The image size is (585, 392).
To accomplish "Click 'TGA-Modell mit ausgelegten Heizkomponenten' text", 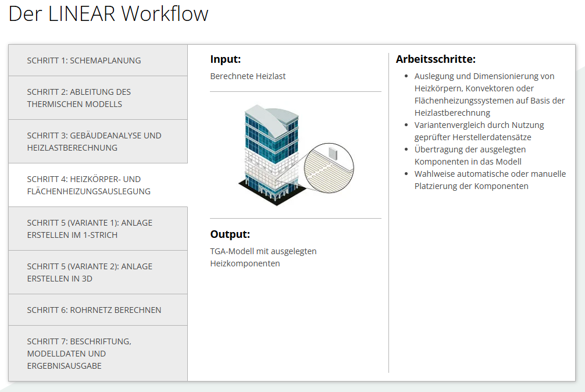I will tap(263, 257).
